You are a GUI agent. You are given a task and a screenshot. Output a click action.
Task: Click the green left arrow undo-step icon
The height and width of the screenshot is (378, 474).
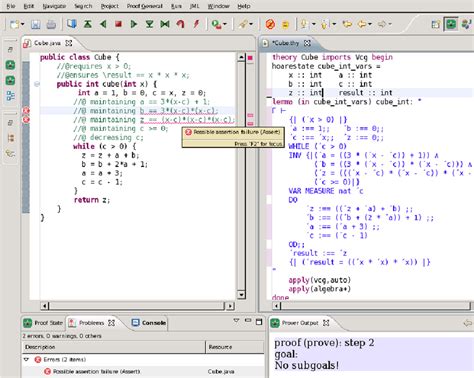pyautogui.click(x=103, y=24)
